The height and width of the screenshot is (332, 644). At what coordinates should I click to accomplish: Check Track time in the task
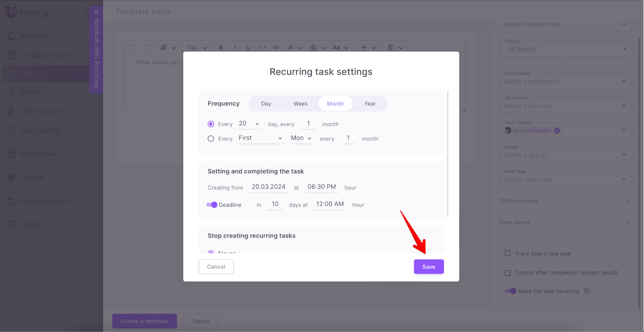508,254
